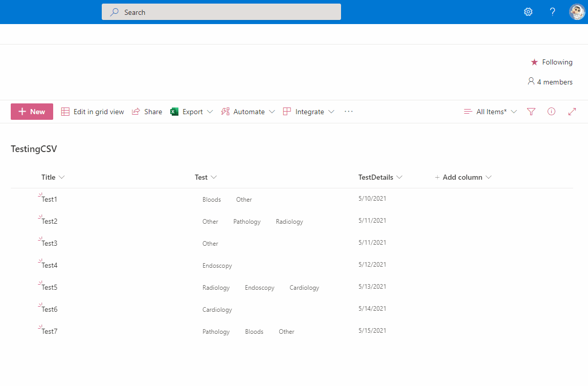Click the Other tag in Test1 row
Screen dimensions: 588x386
click(x=244, y=199)
